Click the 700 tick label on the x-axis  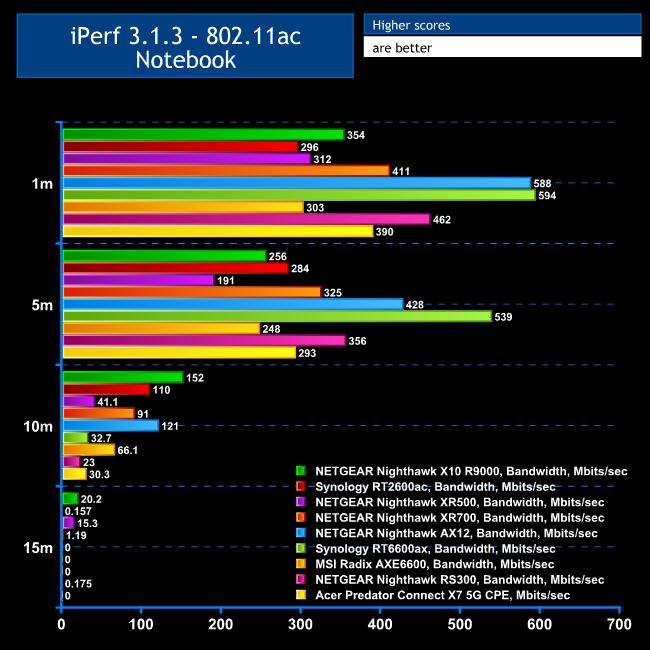pyautogui.click(x=619, y=624)
